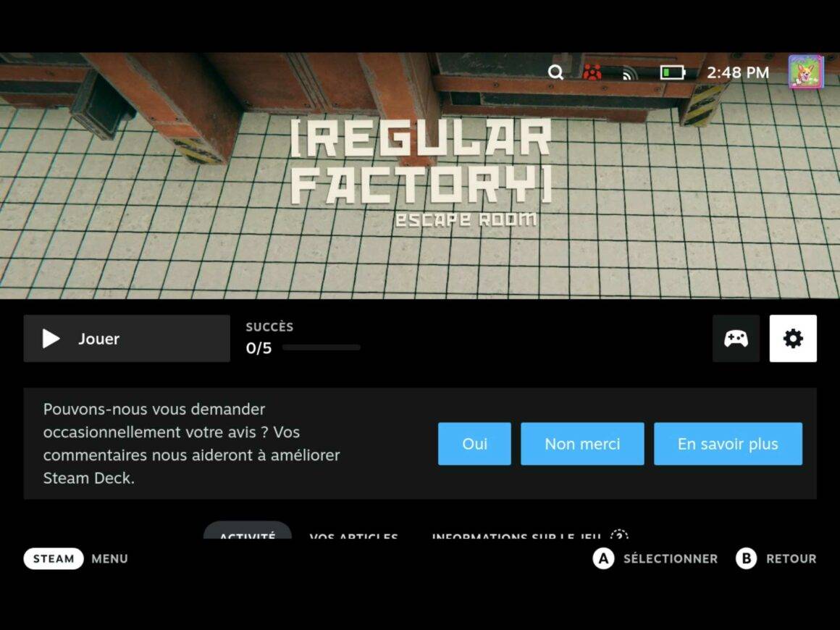The height and width of the screenshot is (630, 840).
Task: Answer Oui to the feedback request
Action: (474, 444)
